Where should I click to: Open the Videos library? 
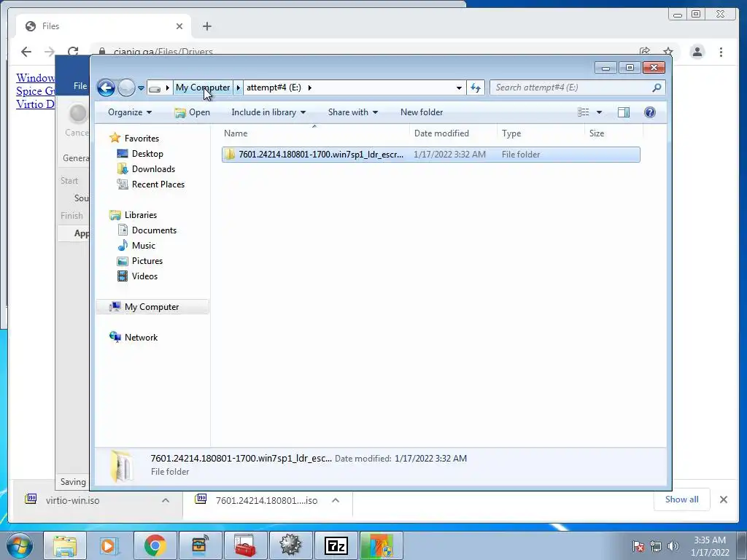pyautogui.click(x=137, y=276)
